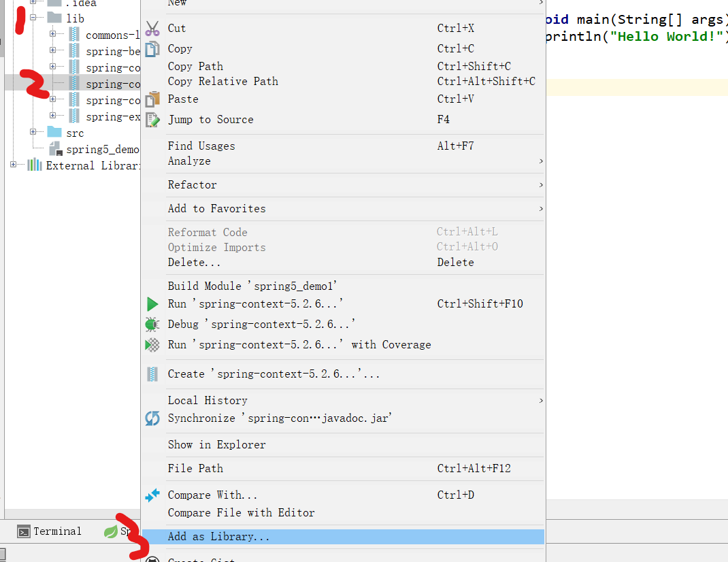Collapse the lib folder node
Viewport: 728px width, 562px height.
[33, 18]
